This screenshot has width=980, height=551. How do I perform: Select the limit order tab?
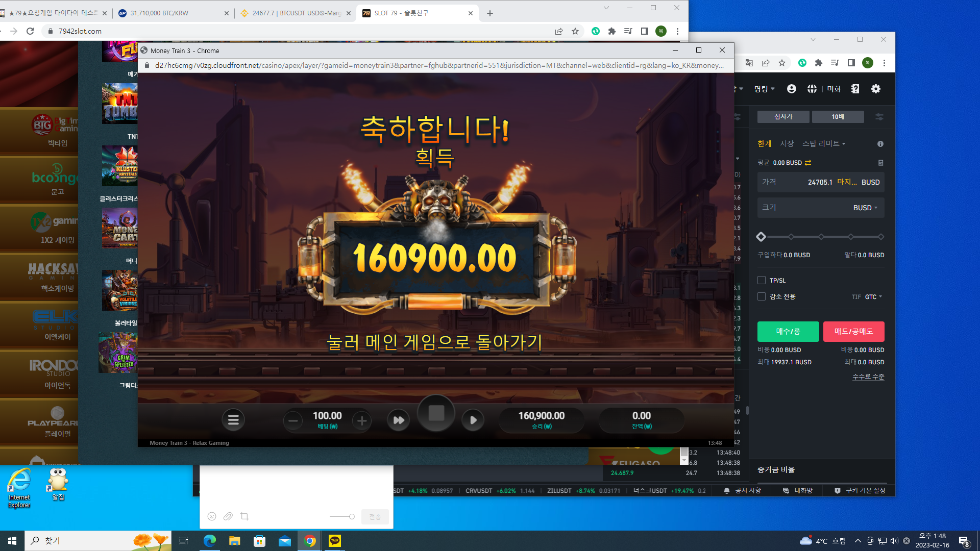765,144
